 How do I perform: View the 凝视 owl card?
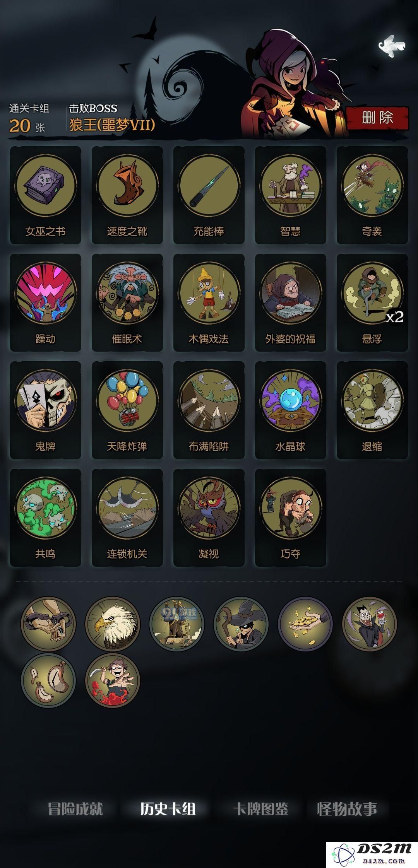209,518
